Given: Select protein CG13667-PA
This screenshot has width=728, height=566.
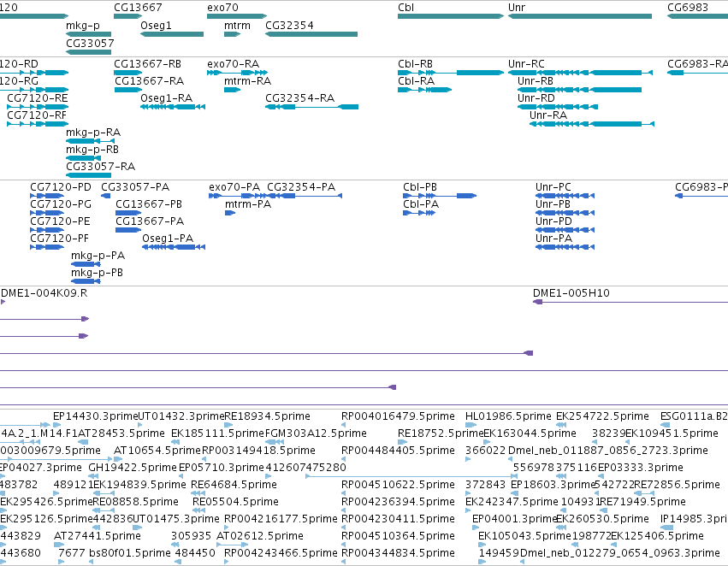Looking at the screenshot, I should coord(150,221).
